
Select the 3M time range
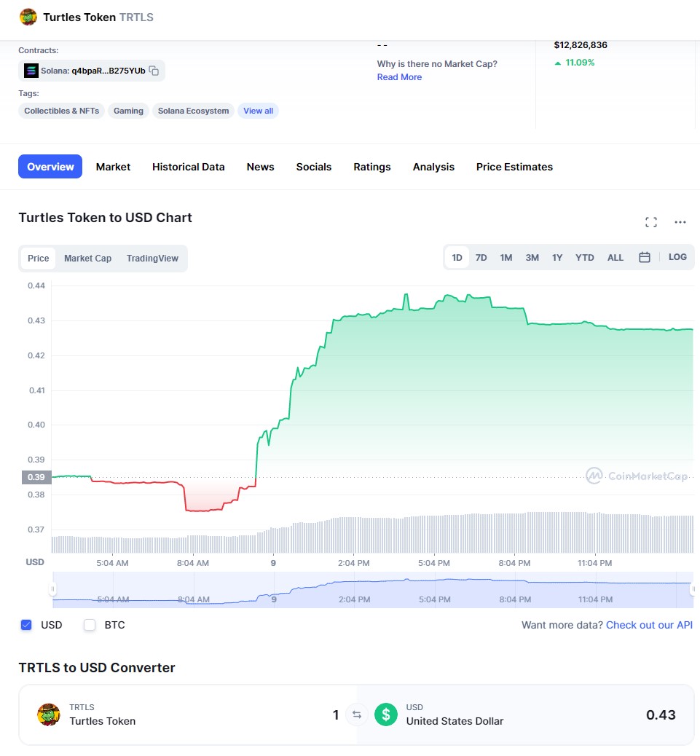click(x=532, y=258)
